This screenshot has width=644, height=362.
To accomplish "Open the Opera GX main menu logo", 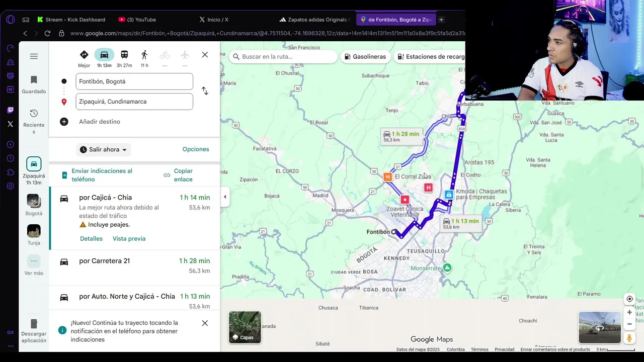I will click(11, 20).
